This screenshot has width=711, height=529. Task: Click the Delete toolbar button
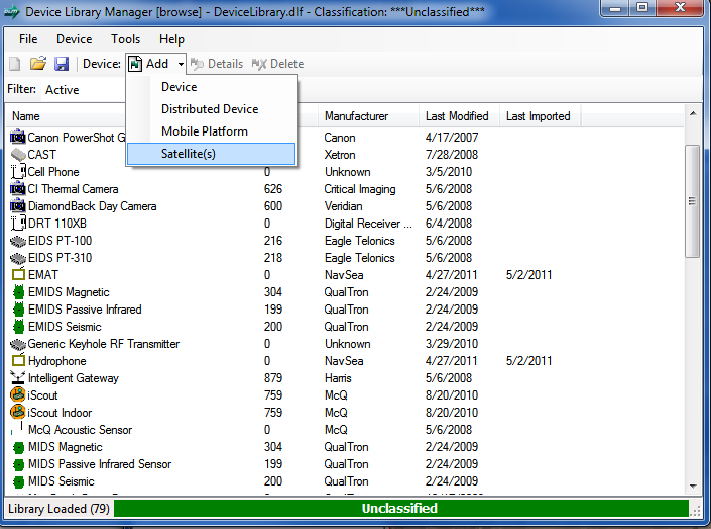[x=278, y=64]
